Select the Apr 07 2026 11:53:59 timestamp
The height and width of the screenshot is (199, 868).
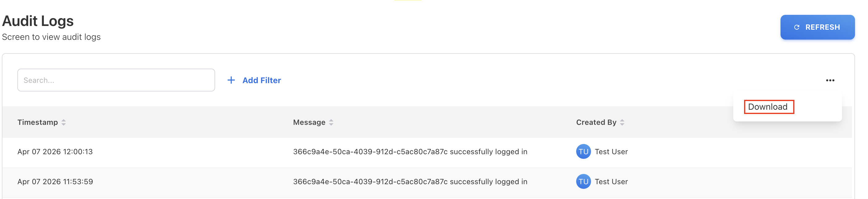pyautogui.click(x=55, y=181)
